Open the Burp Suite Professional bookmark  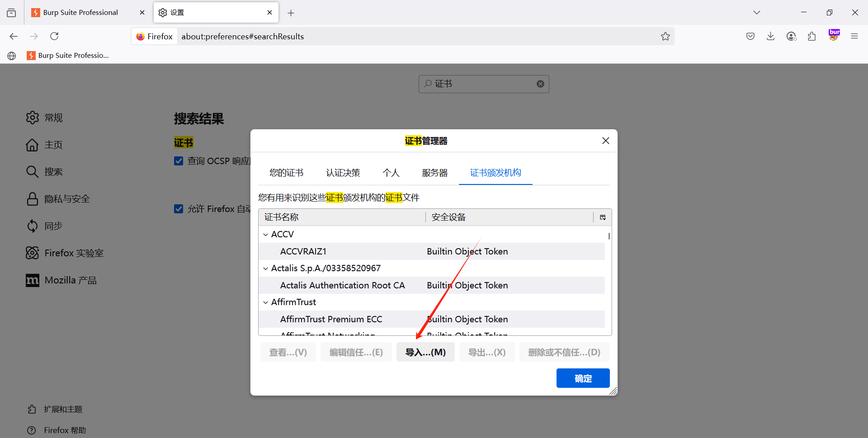[68, 55]
